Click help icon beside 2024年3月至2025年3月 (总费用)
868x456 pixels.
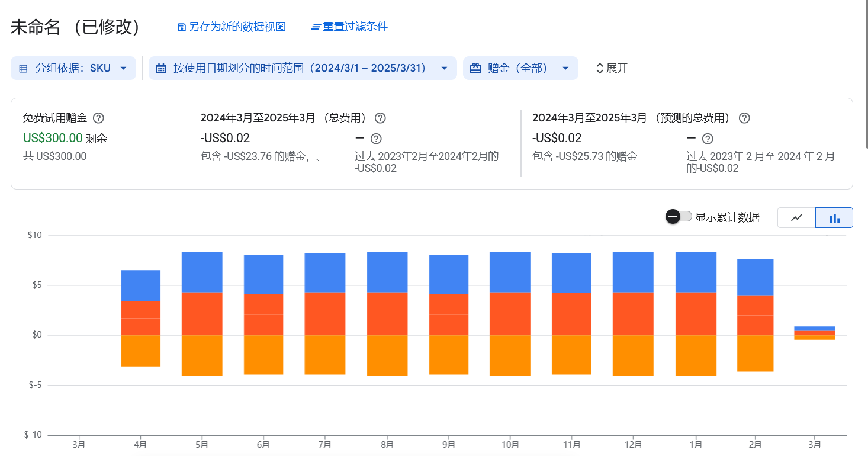(x=380, y=118)
